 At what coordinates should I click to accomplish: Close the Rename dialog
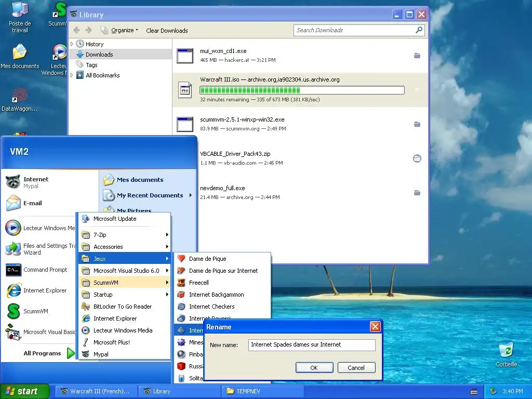pyautogui.click(x=375, y=327)
